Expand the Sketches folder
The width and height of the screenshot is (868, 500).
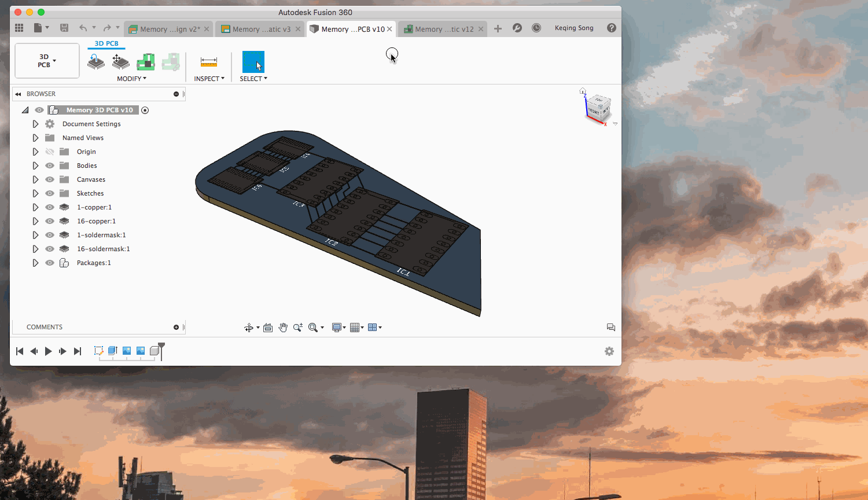35,193
